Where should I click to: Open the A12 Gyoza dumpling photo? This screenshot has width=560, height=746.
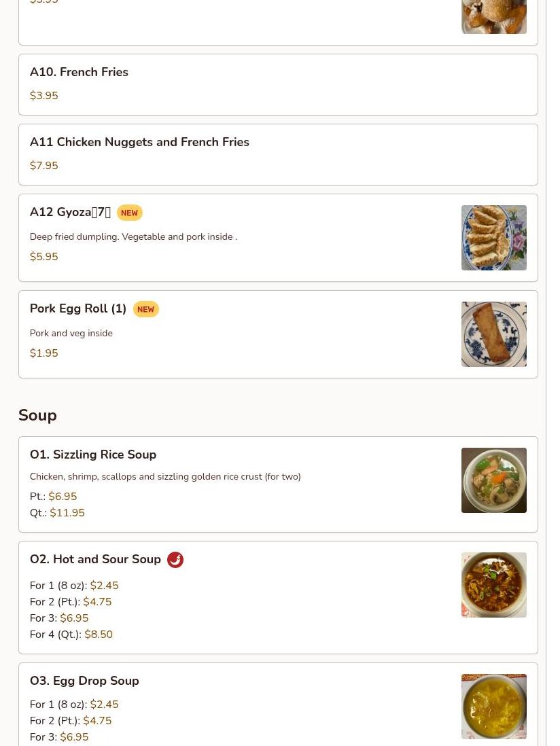[494, 238]
